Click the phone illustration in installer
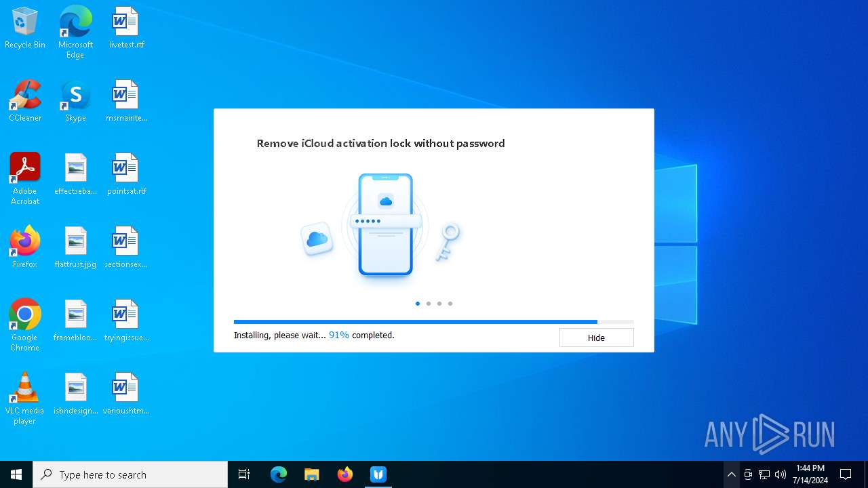Screen dimensions: 868x488 (x=386, y=225)
